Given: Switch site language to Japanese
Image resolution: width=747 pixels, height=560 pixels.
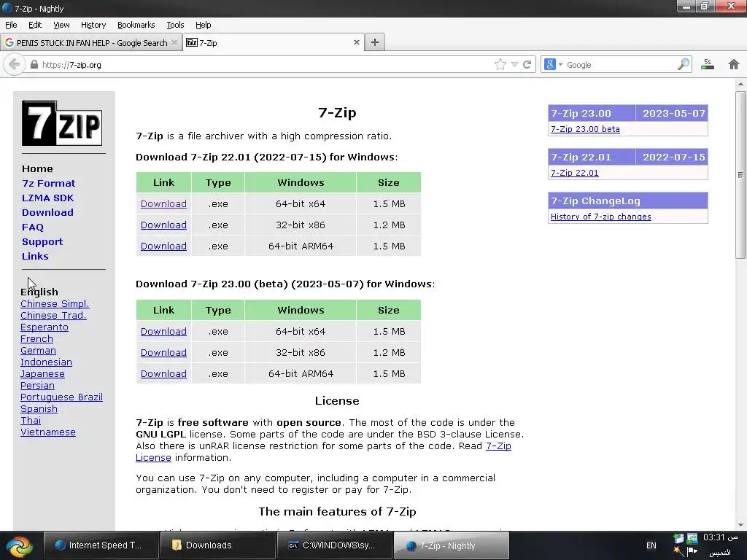Looking at the screenshot, I should (42, 374).
